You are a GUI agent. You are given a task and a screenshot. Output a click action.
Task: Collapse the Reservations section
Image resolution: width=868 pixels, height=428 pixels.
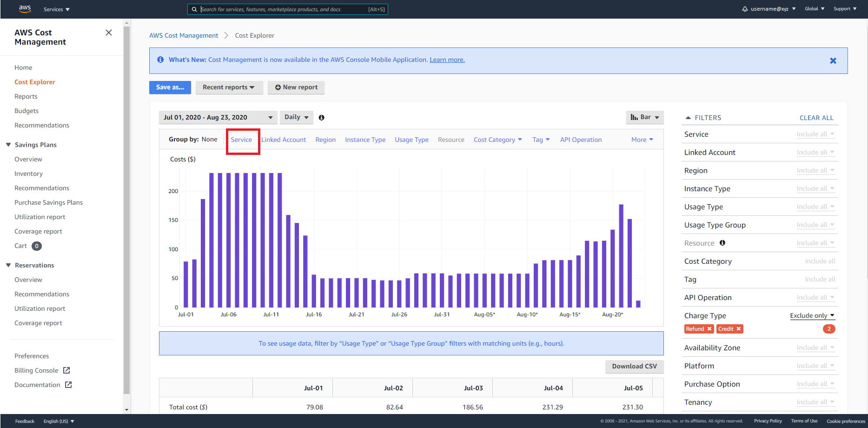click(8, 265)
